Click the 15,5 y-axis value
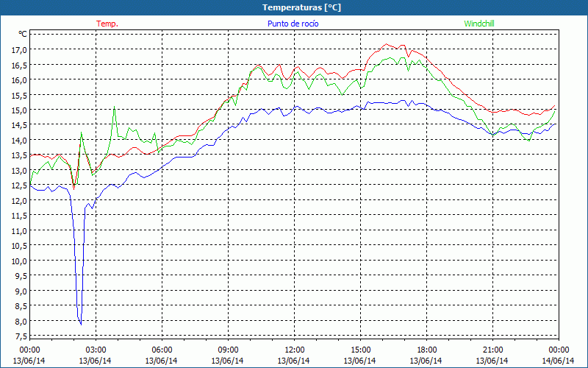 (x=20, y=95)
